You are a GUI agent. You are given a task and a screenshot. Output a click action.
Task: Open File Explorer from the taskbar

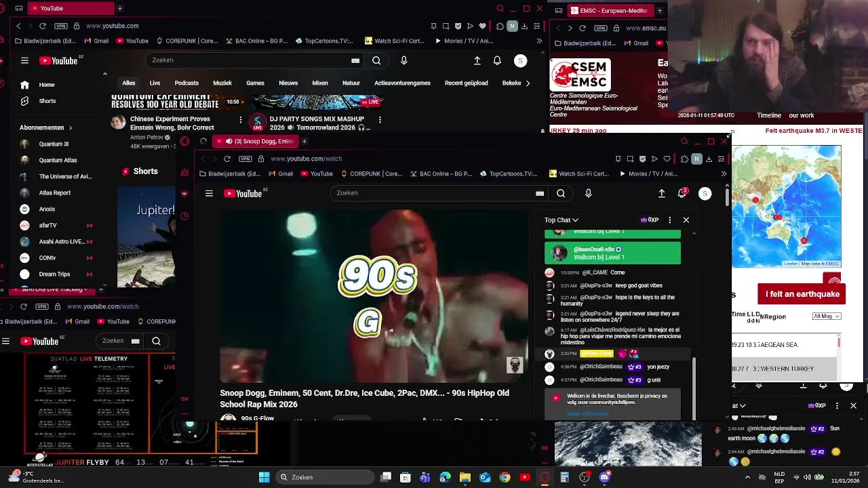tap(465, 477)
